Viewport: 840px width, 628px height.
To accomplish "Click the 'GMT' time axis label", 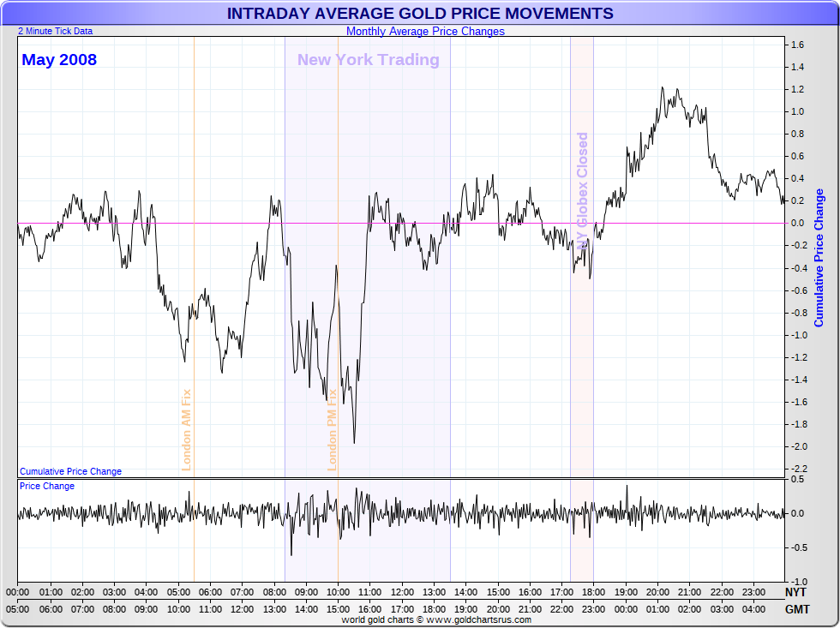I will click(798, 609).
